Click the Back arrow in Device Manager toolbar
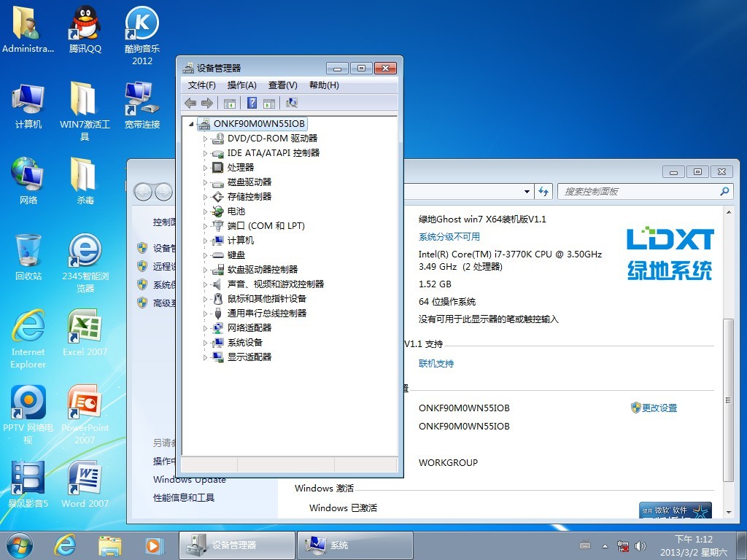 (190, 103)
